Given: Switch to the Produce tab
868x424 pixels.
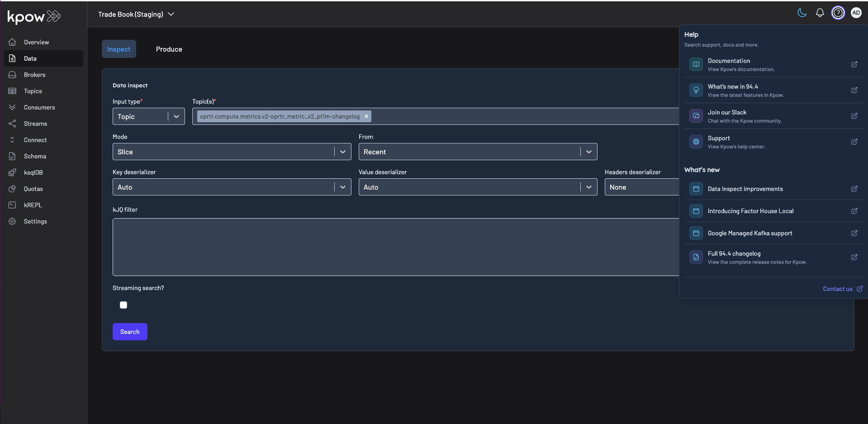Looking at the screenshot, I should (x=169, y=49).
